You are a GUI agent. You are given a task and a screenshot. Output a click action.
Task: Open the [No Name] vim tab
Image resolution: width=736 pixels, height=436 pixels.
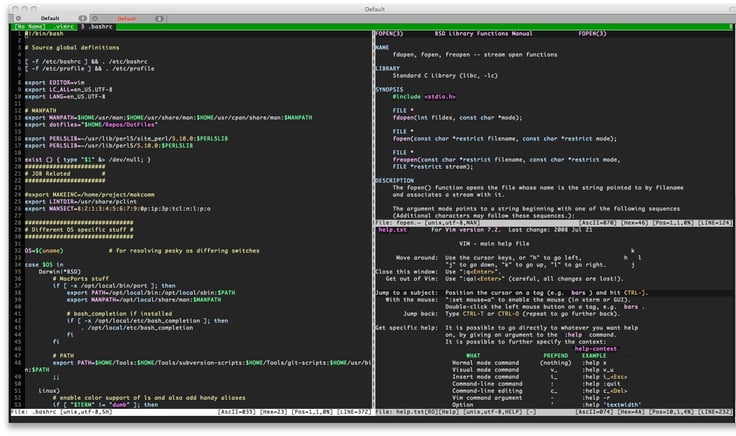tap(30, 27)
